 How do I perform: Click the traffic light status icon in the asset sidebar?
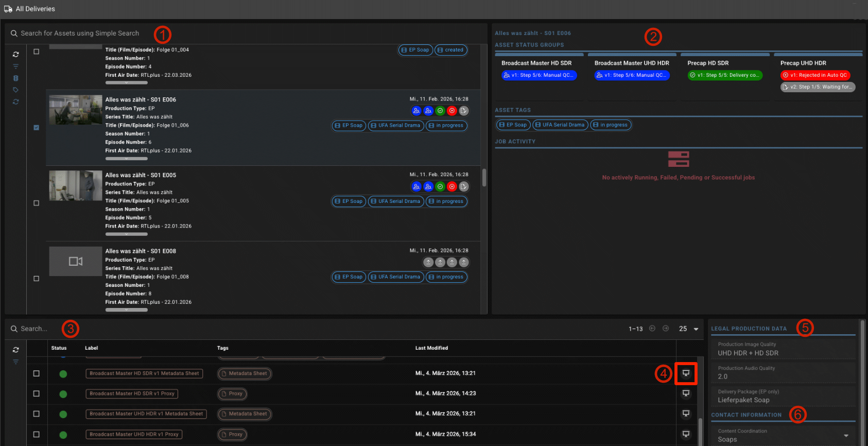pos(16,78)
